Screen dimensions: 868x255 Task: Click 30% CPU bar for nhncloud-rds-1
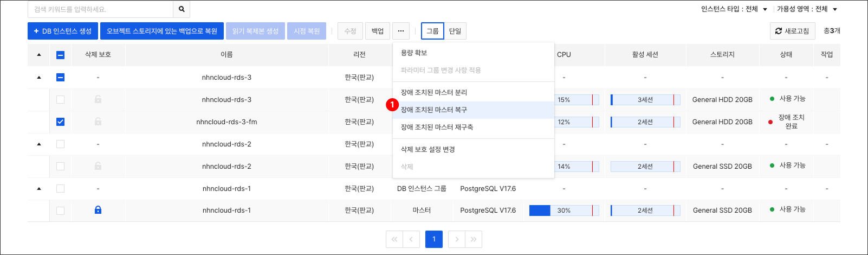[x=564, y=211]
